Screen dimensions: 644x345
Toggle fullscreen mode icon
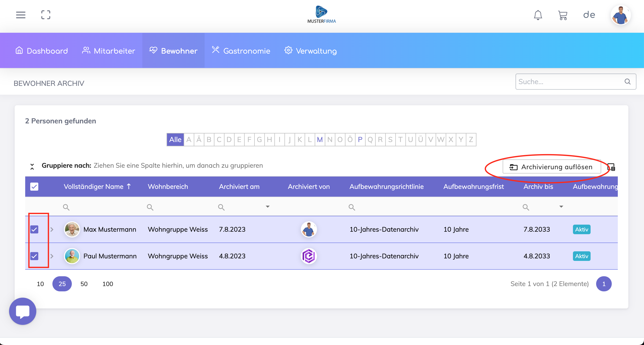(46, 15)
